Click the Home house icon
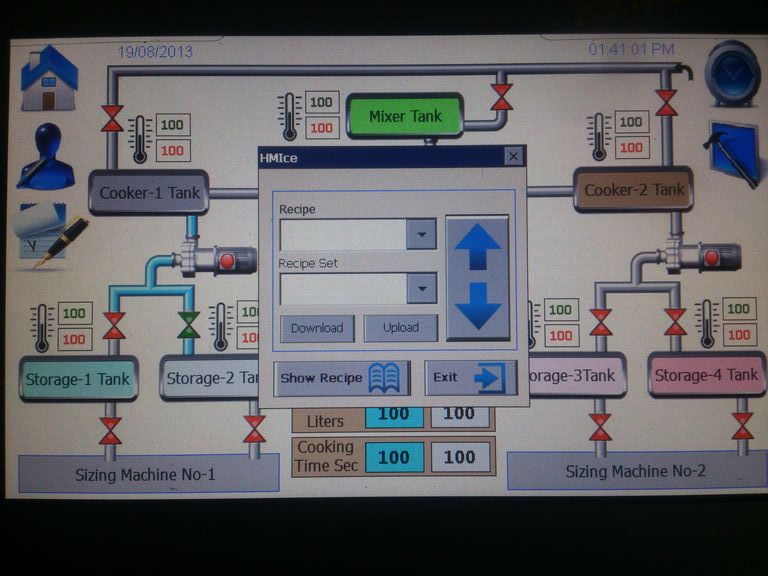Image resolution: width=768 pixels, height=576 pixels. coord(49,78)
